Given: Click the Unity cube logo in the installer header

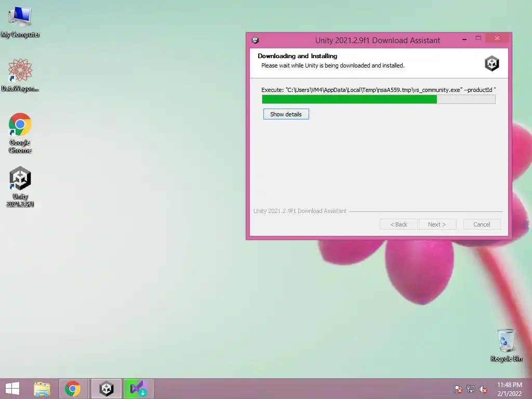Looking at the screenshot, I should click(491, 63).
